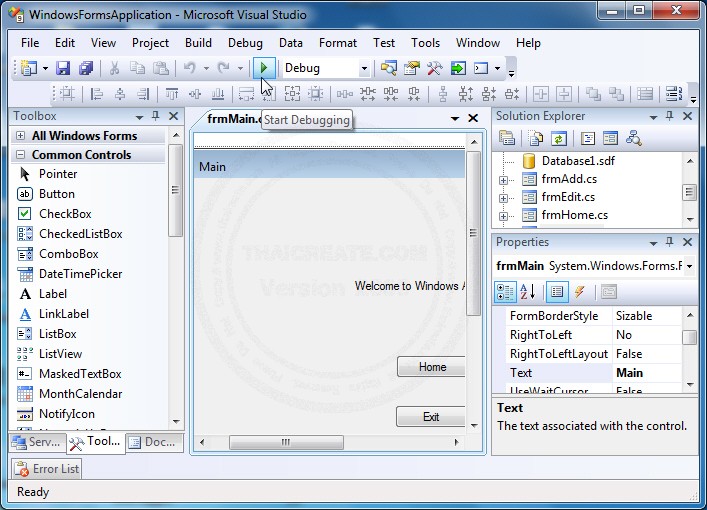Open the Error List tab
Image resolution: width=707 pixels, height=510 pixels.
pos(46,469)
